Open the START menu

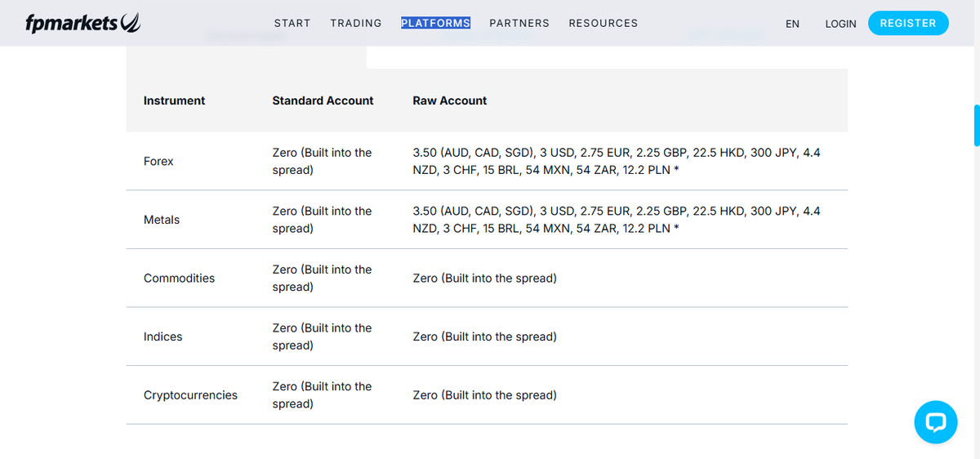pyautogui.click(x=292, y=23)
